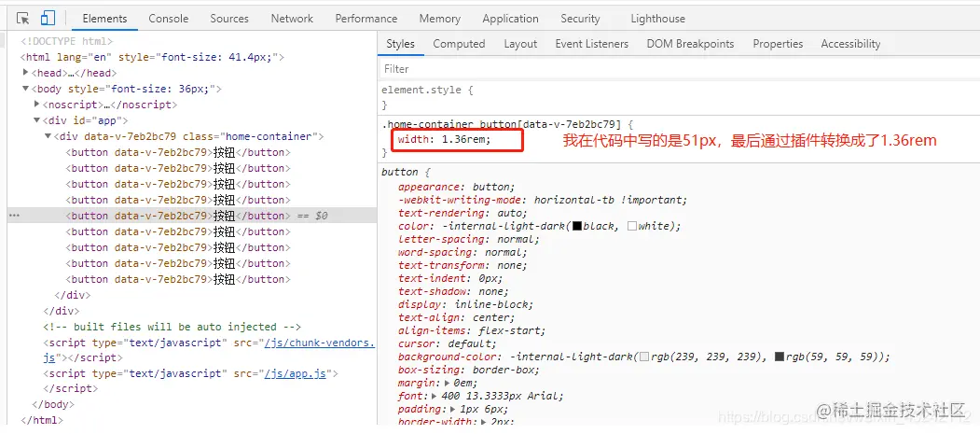
Task: Switch to the Console tab
Action: (x=168, y=19)
